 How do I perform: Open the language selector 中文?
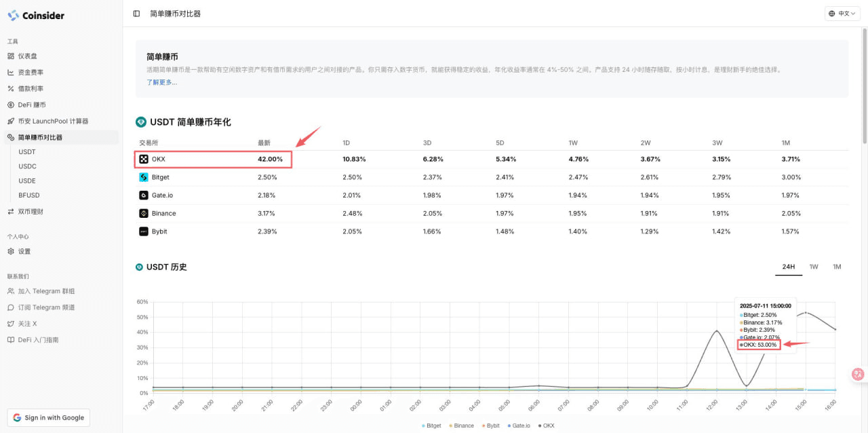(843, 14)
